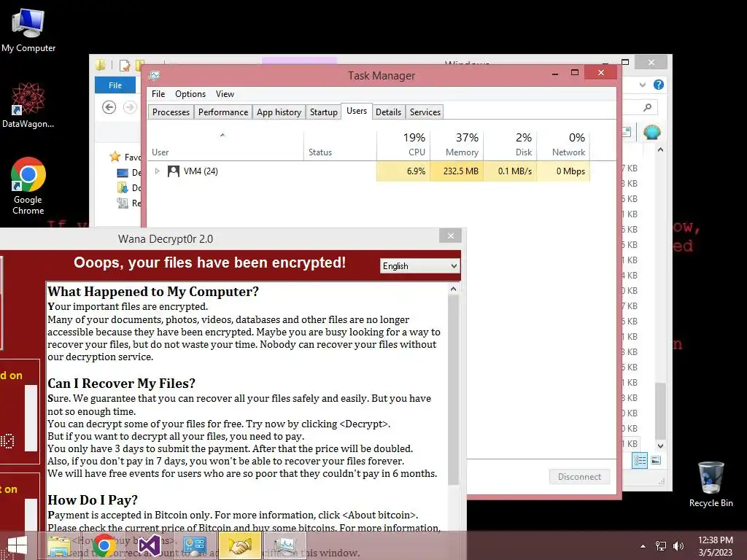Open the English language dropdown
This screenshot has width=747, height=560.
click(419, 265)
